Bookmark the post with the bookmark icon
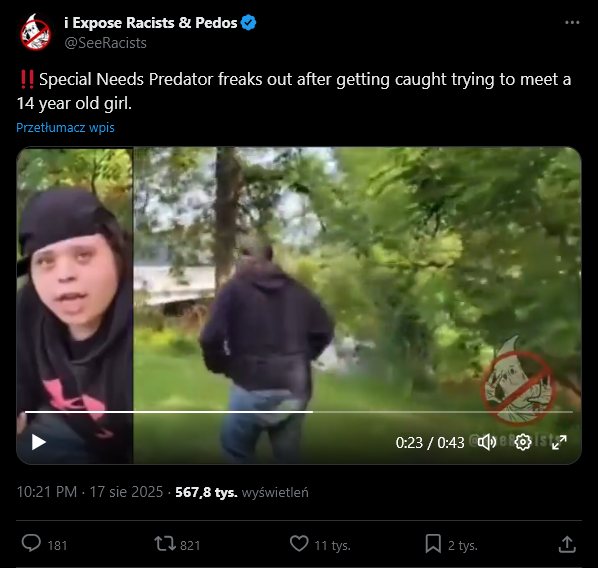 433,544
